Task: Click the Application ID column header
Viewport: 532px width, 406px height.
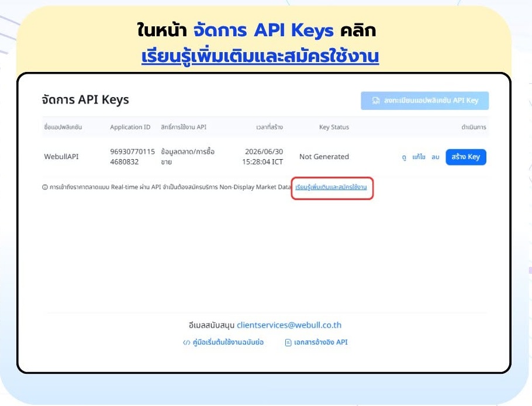Action: (130, 127)
